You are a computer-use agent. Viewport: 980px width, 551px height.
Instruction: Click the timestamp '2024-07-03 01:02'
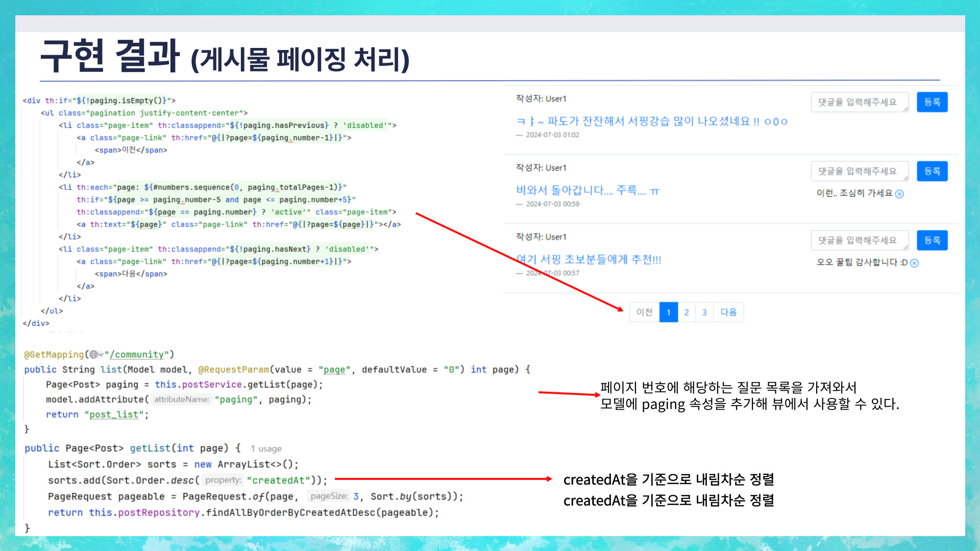[553, 135]
